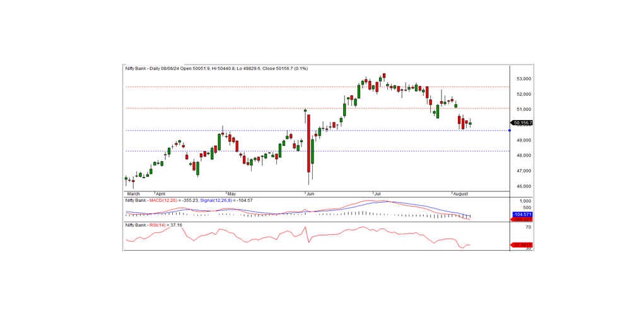The image size is (644, 334).
Task: Click the 'Lo 49829.6' value in header
Action: tap(248, 69)
